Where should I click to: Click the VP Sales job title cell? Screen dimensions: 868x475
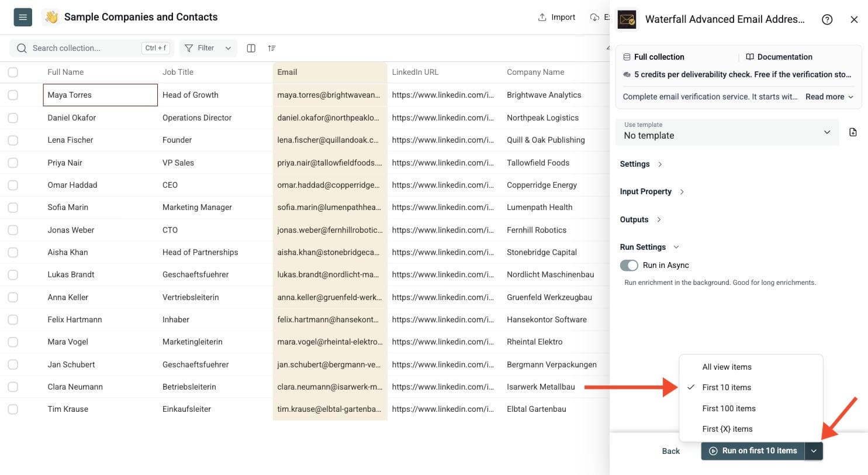pos(215,163)
